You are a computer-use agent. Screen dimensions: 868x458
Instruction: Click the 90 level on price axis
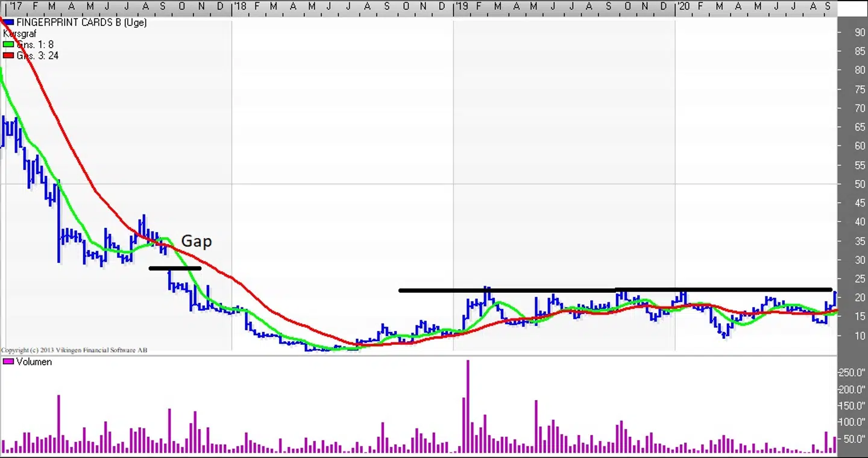(860, 32)
